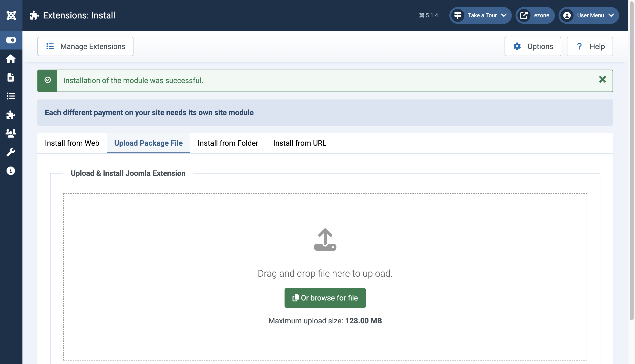Collapse the admin sidebar toggle
This screenshot has width=635, height=364.
(11, 40)
